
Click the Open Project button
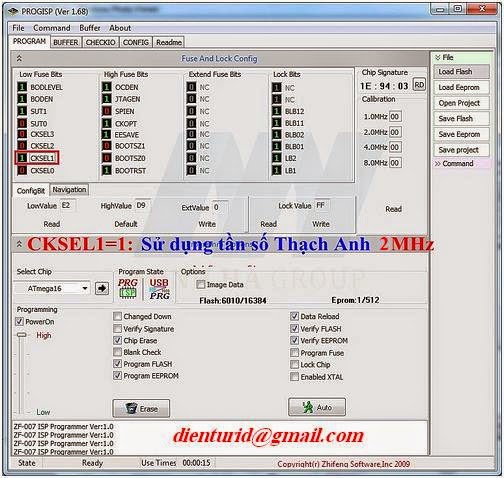tap(462, 103)
